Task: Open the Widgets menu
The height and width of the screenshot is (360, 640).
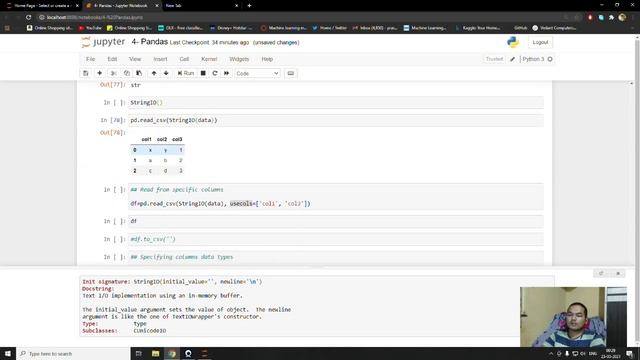Action: click(239, 59)
